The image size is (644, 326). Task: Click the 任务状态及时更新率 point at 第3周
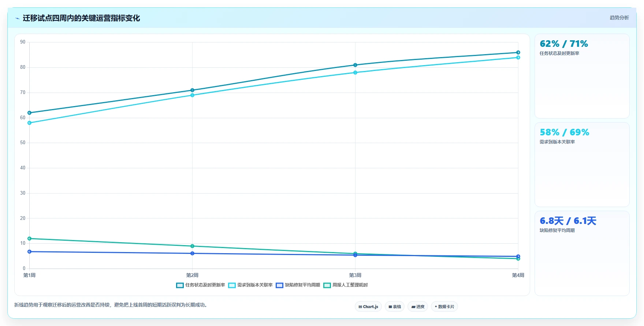(355, 65)
